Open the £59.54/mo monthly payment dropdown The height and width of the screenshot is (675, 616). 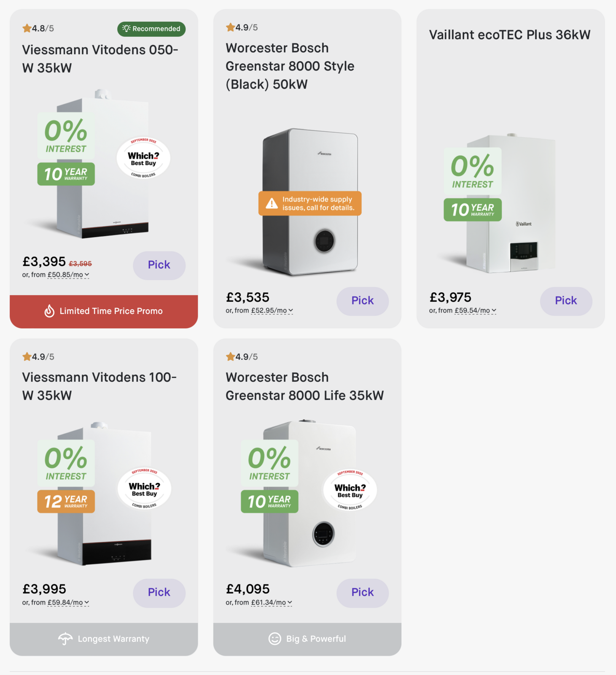point(475,310)
